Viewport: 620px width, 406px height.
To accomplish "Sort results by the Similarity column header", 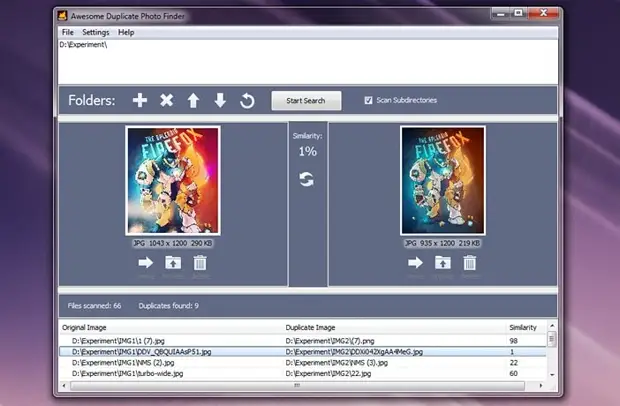I will (522, 327).
